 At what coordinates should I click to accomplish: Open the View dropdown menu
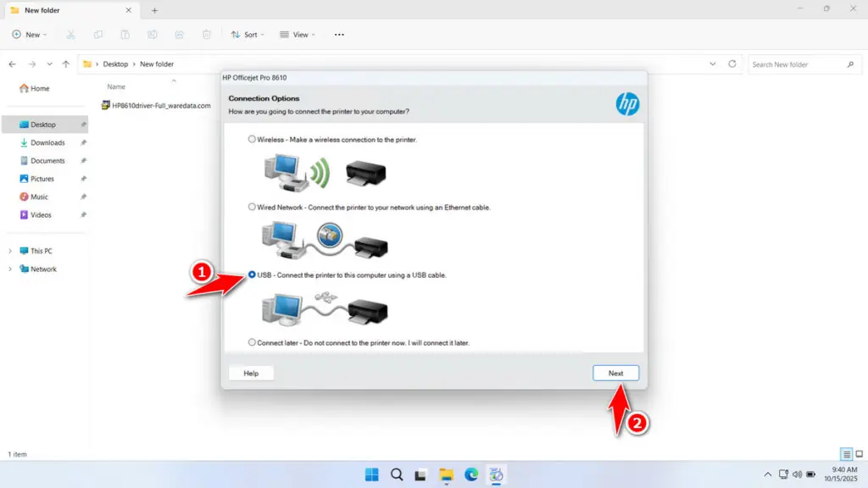click(x=297, y=34)
